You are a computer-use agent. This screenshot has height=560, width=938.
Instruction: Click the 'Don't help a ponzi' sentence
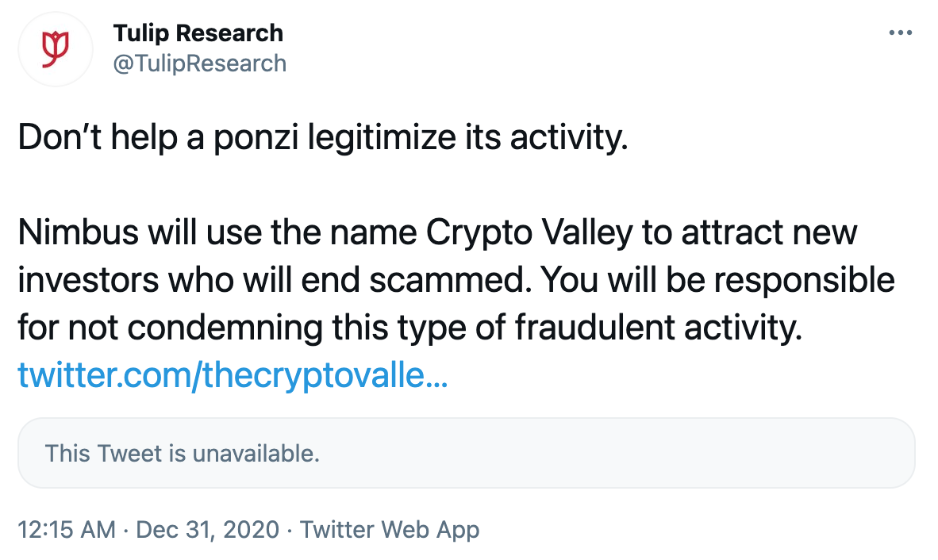[x=323, y=137]
